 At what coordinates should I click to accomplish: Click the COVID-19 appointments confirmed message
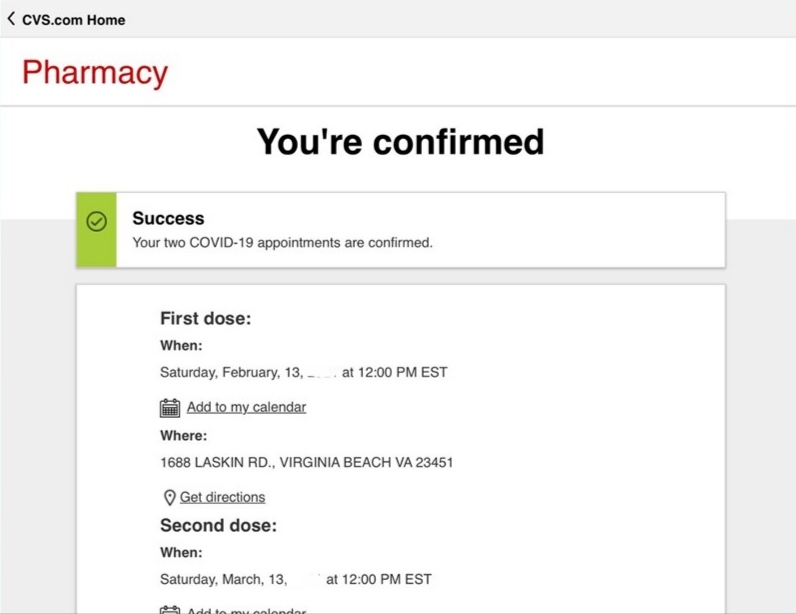282,242
